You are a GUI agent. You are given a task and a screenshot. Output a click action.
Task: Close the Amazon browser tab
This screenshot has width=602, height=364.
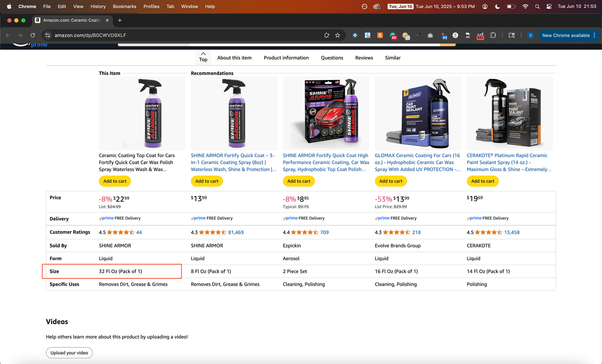tap(107, 20)
